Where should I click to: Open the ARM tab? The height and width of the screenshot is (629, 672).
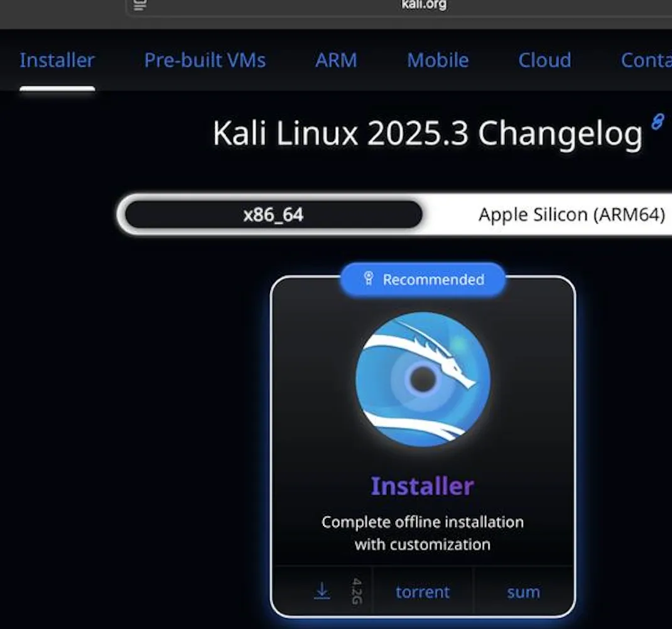[x=336, y=60]
